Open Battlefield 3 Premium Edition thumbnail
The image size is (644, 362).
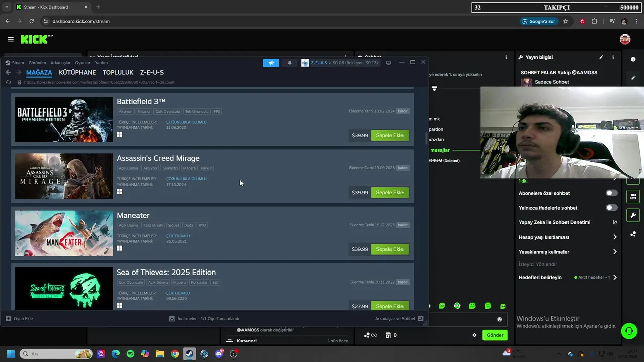[x=64, y=120]
